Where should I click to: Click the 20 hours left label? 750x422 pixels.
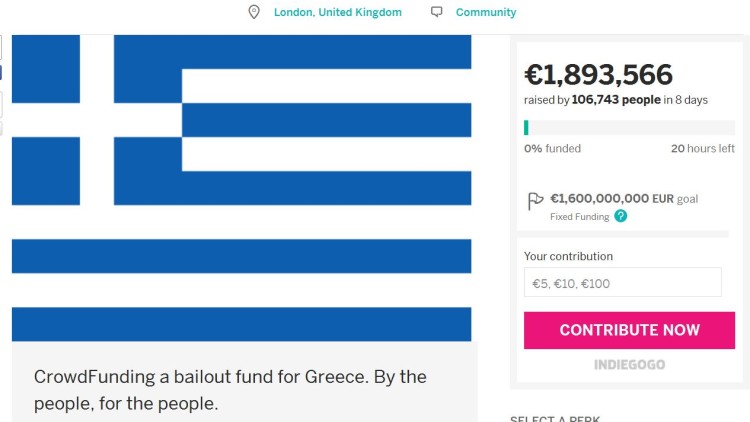702,148
